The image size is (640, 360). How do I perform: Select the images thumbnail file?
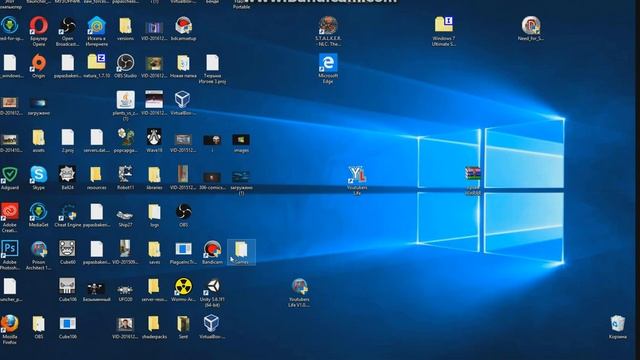pos(241,140)
